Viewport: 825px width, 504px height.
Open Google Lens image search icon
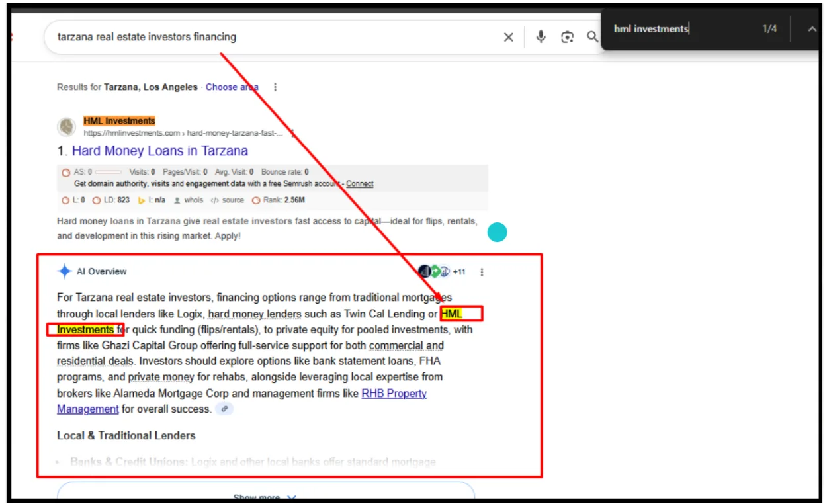[x=567, y=37]
